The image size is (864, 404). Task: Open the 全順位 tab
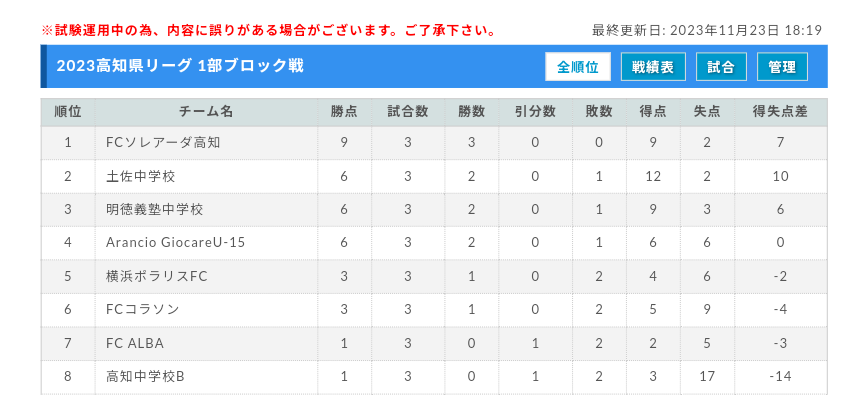tap(578, 67)
